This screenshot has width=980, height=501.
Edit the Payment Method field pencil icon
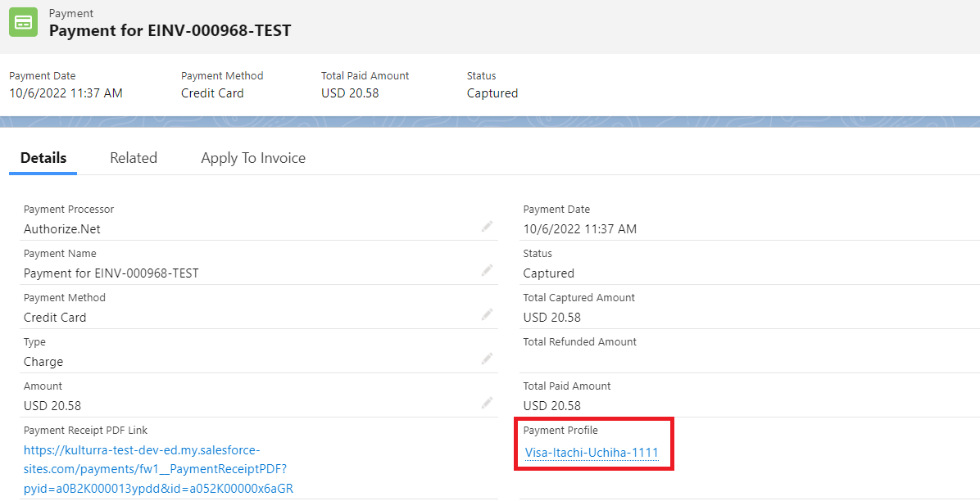tap(487, 315)
